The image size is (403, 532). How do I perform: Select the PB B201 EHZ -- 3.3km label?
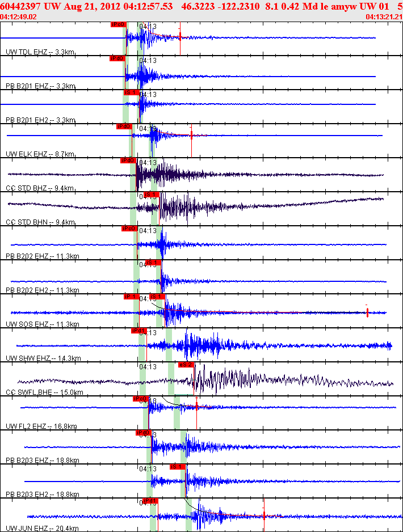point(40,86)
